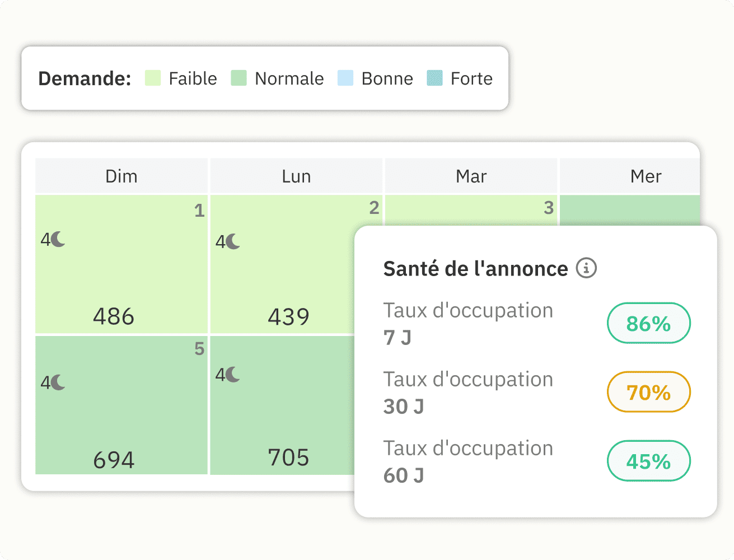Expand the 45% occupancy badge details

tap(648, 461)
